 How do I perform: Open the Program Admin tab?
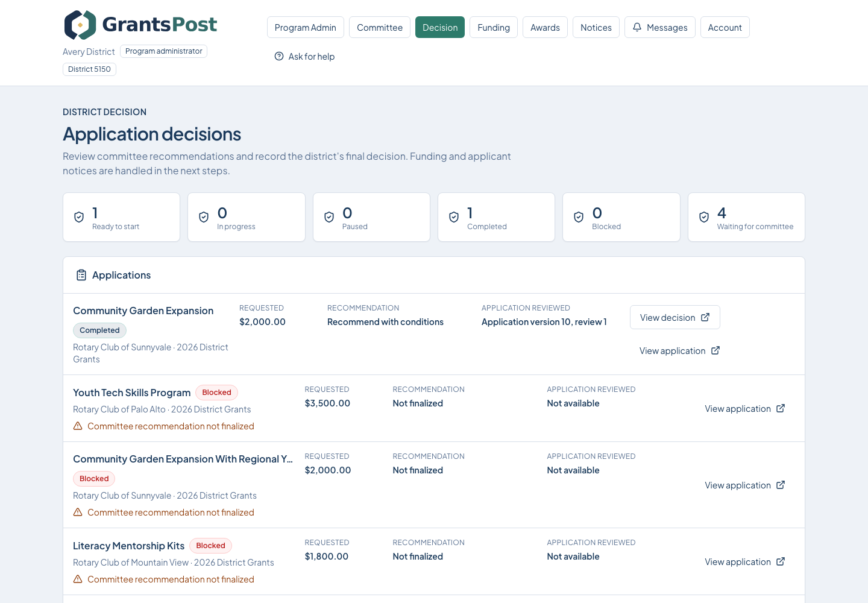tap(306, 27)
